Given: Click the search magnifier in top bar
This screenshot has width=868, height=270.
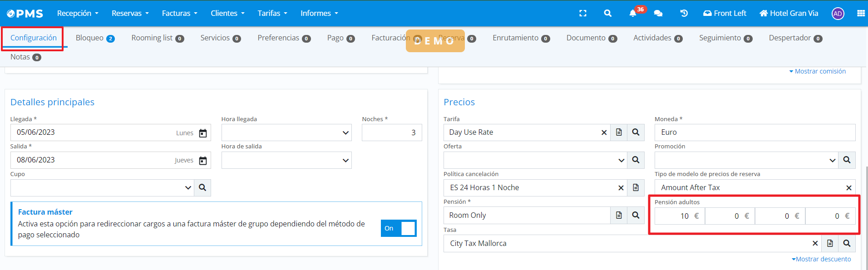Looking at the screenshot, I should click(607, 14).
